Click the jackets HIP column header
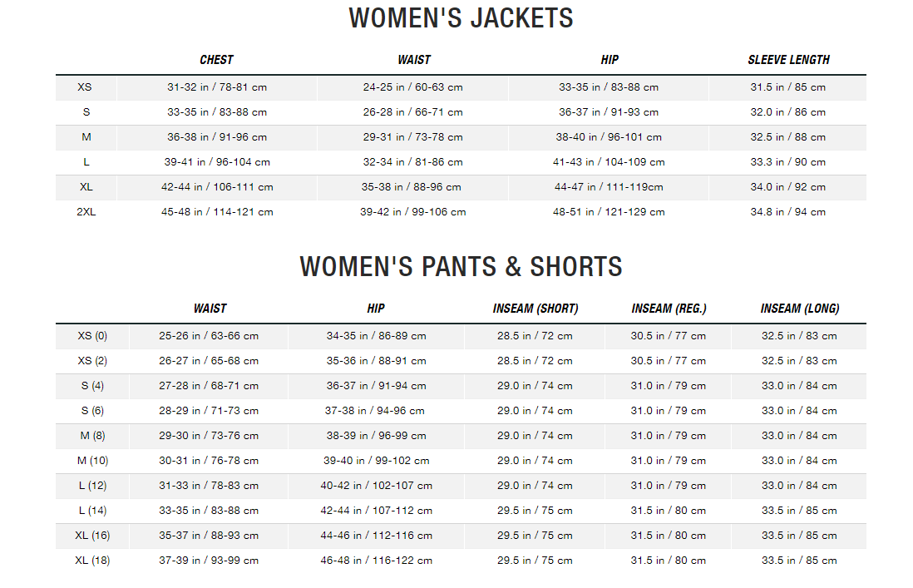 pos(609,60)
